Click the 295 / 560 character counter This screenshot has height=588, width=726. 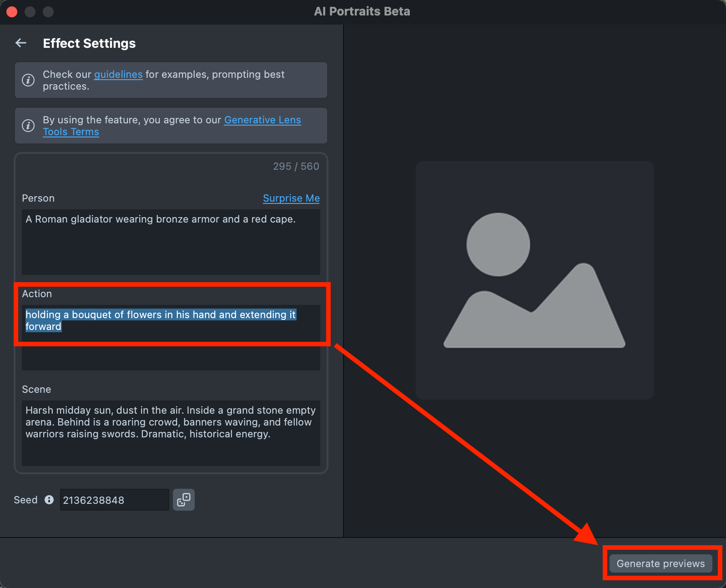tap(296, 167)
